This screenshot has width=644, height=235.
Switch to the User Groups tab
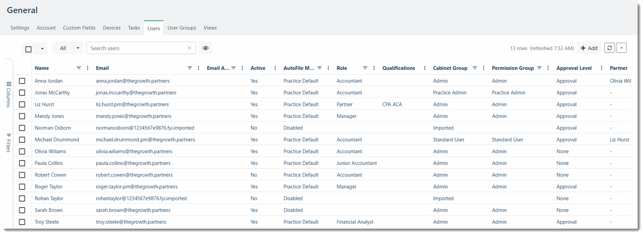pos(182,28)
